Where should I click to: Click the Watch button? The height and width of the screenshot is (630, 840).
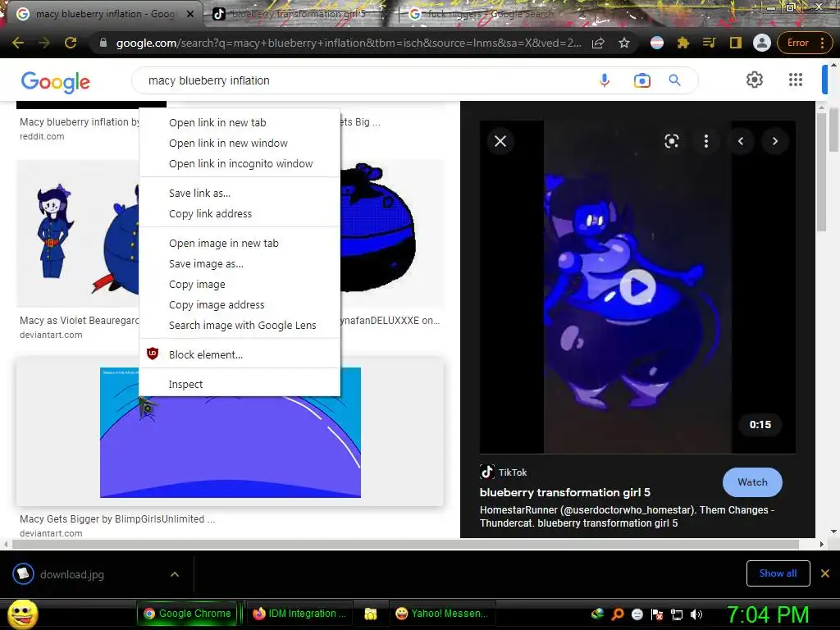(x=752, y=482)
